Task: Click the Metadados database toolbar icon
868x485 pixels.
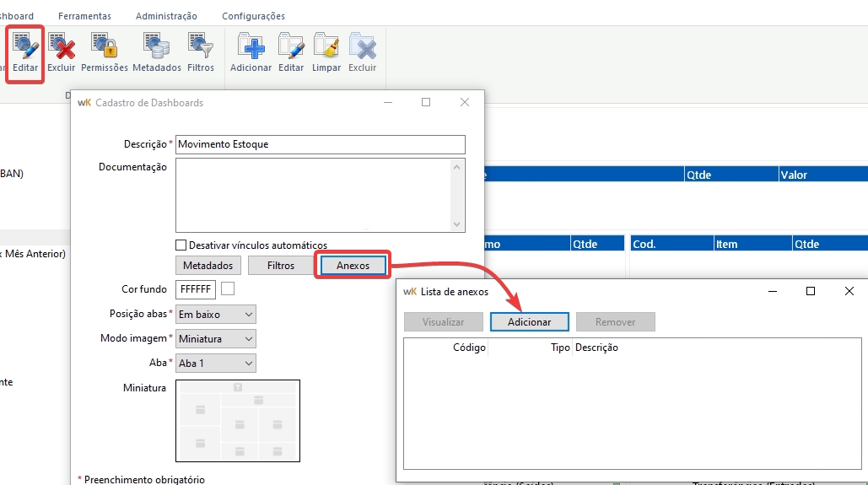Action: coord(156,52)
